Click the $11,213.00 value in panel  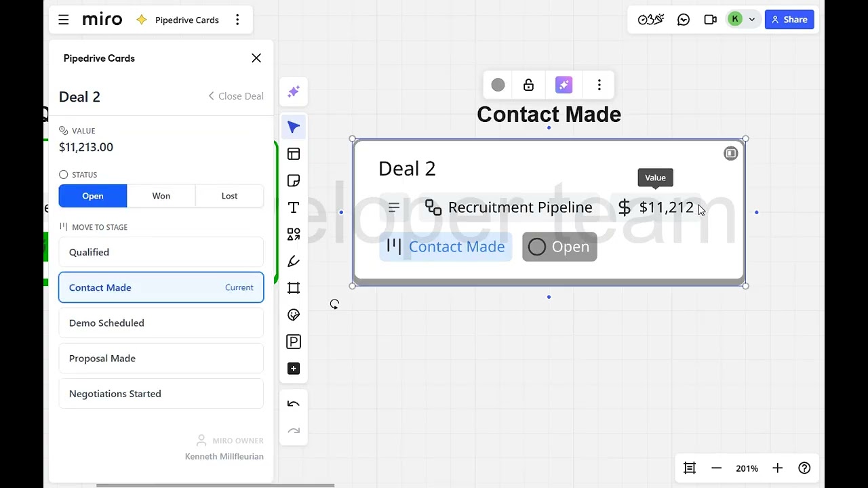86,147
